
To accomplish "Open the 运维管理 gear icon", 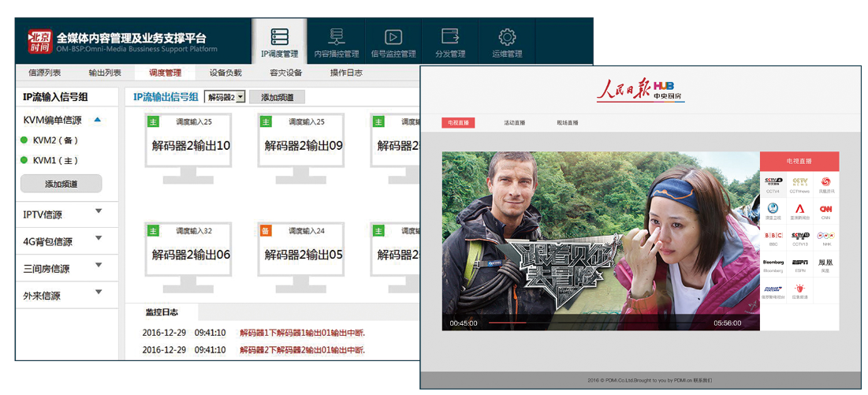I will coord(507,37).
